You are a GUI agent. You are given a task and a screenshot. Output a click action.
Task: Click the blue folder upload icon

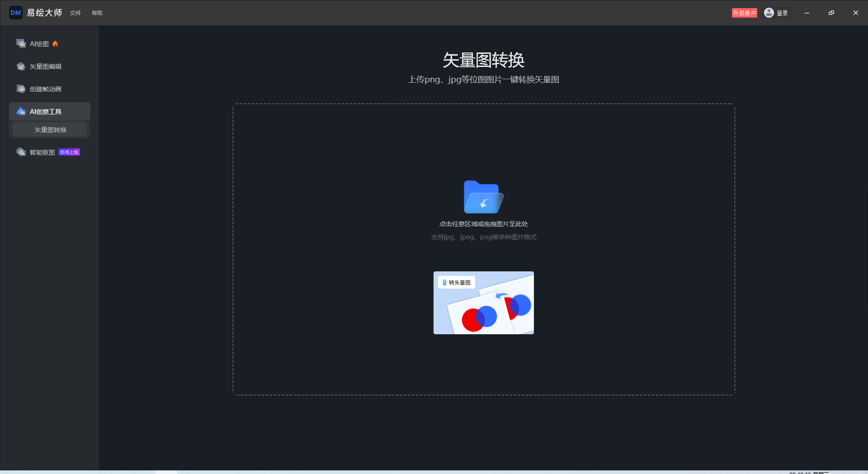[x=483, y=197]
